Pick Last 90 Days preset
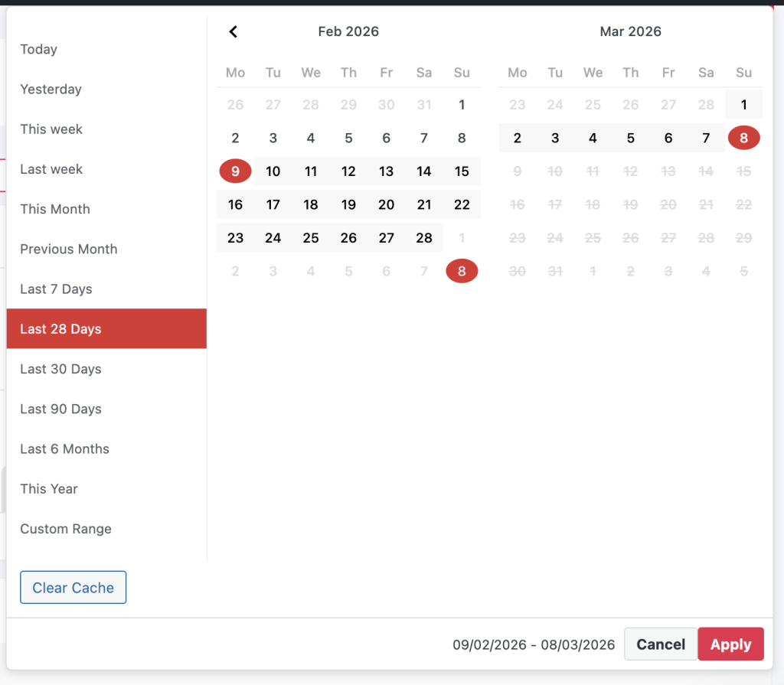This screenshot has width=784, height=685. pos(60,409)
